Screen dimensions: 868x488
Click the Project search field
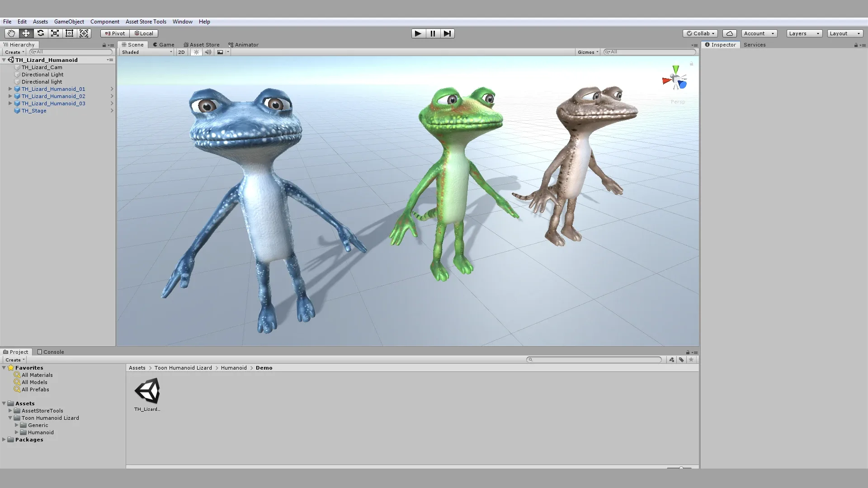coord(594,360)
